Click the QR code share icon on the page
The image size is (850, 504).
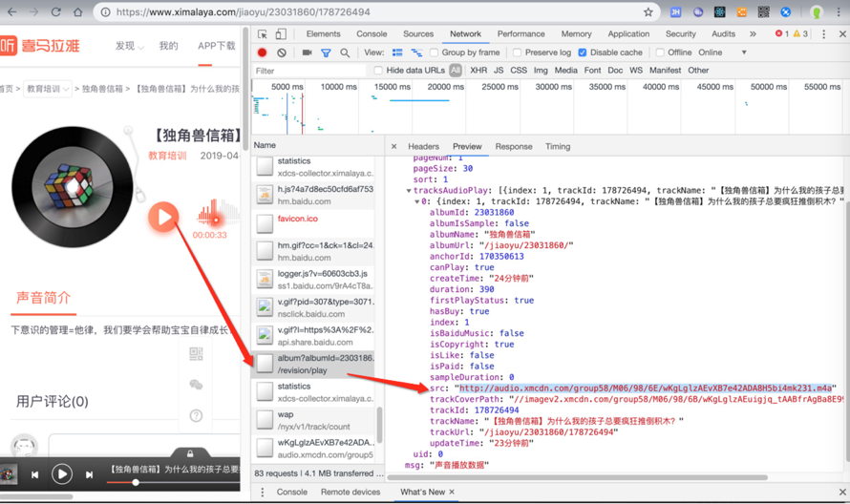(x=196, y=354)
